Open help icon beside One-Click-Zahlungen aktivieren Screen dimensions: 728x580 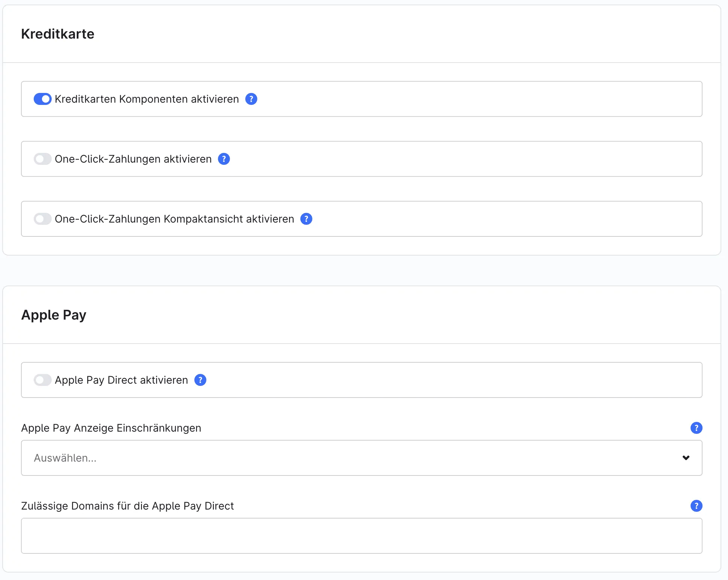224,159
